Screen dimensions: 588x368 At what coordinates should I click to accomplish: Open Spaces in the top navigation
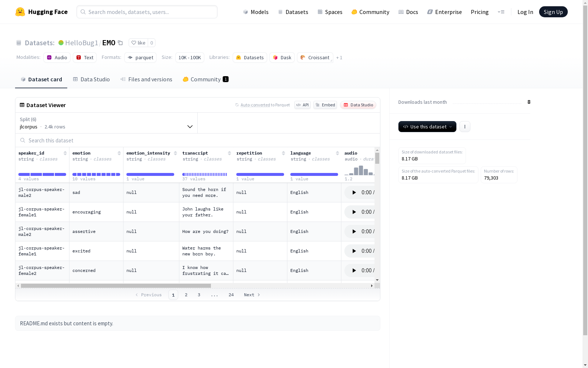[x=330, y=12]
